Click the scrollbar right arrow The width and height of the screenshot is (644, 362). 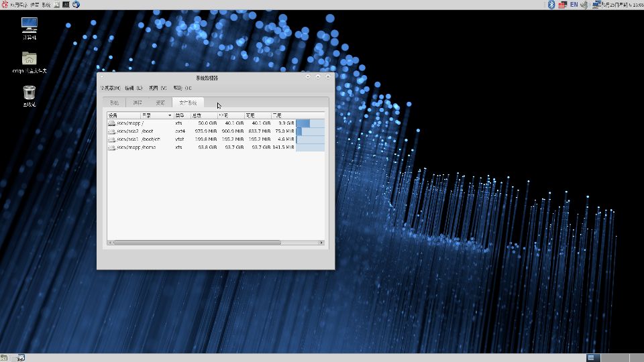[321, 243]
